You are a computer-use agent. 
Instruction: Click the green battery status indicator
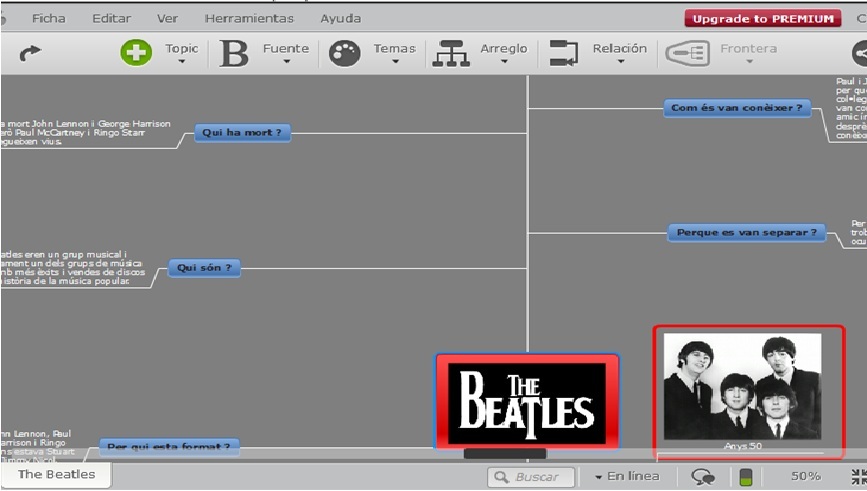(x=744, y=477)
